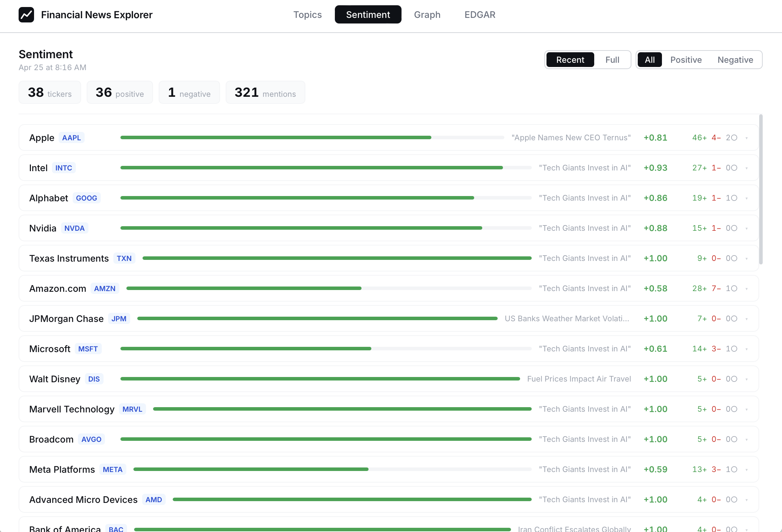Open the Topics tab
Screen dimensions: 782x532
click(x=307, y=15)
